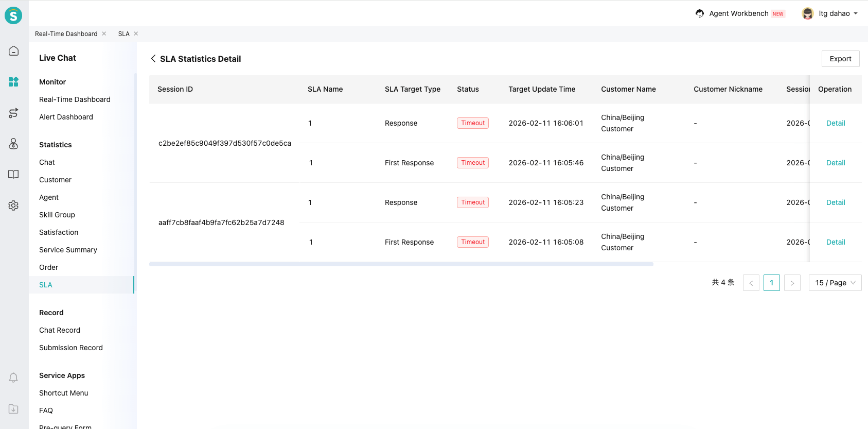
Task: Open the download center icon in sidebar
Action: coord(14,409)
